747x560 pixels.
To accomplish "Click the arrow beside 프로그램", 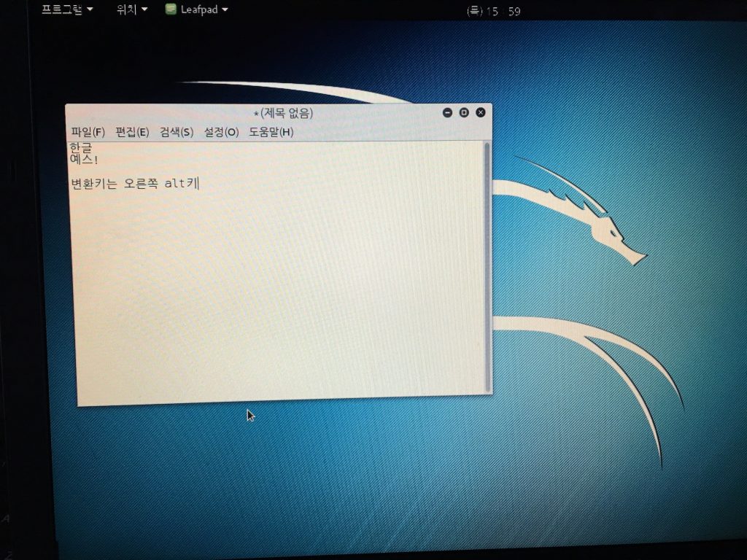I will tap(90, 9).
